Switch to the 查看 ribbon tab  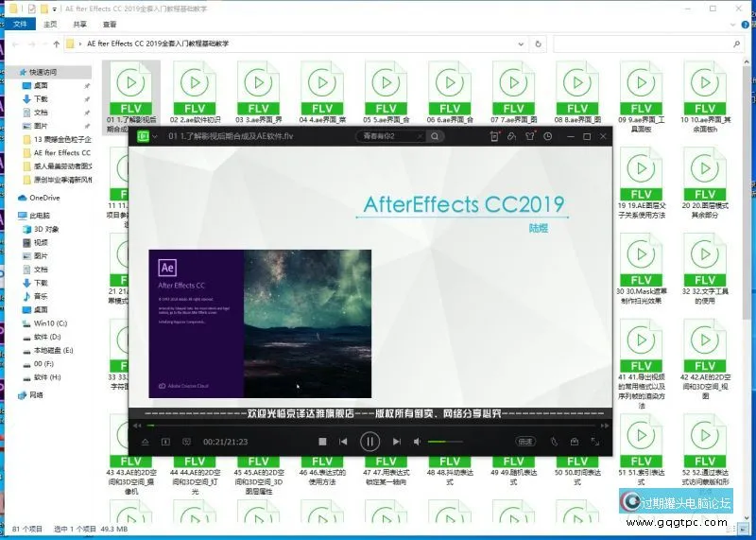(x=110, y=24)
